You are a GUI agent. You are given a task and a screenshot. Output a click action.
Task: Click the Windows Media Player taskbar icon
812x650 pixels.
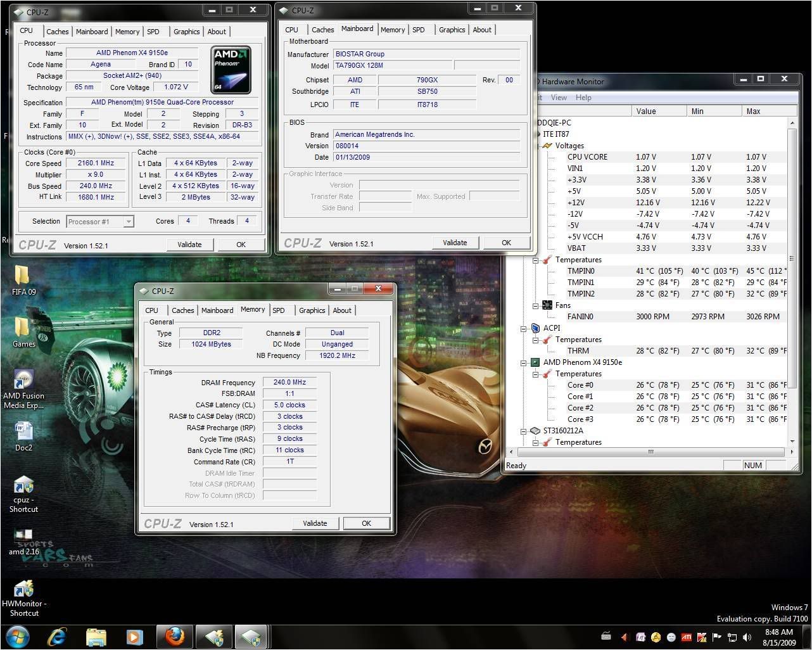point(135,636)
